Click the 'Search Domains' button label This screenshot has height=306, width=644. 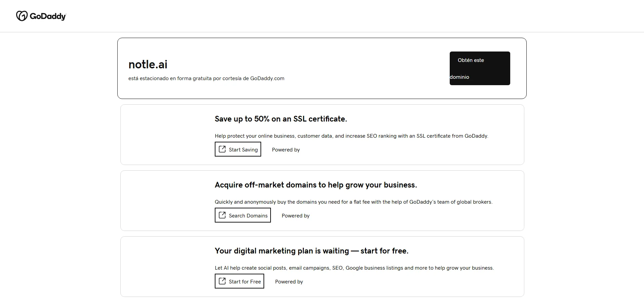248,216
